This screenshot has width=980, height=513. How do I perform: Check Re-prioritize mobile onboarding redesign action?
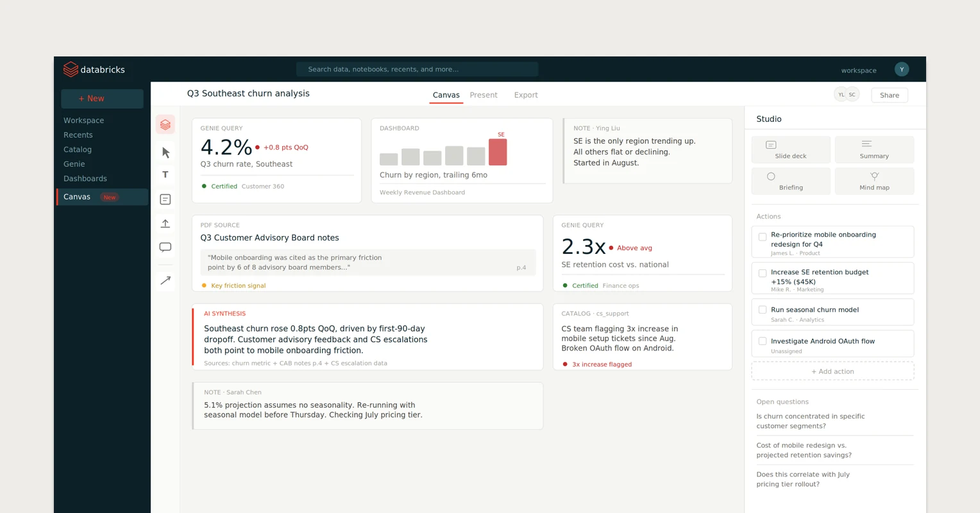tap(763, 237)
